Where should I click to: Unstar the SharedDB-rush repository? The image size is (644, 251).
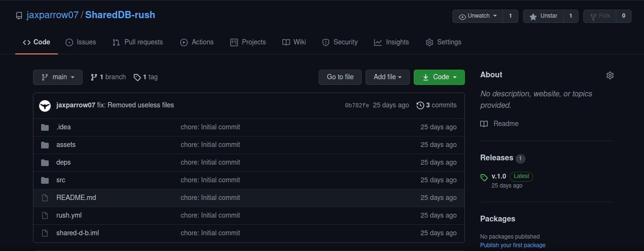(x=543, y=16)
